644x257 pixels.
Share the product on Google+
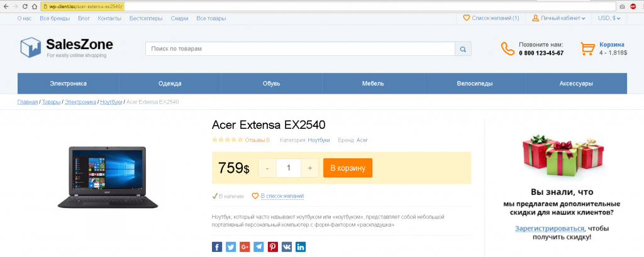[x=245, y=247]
